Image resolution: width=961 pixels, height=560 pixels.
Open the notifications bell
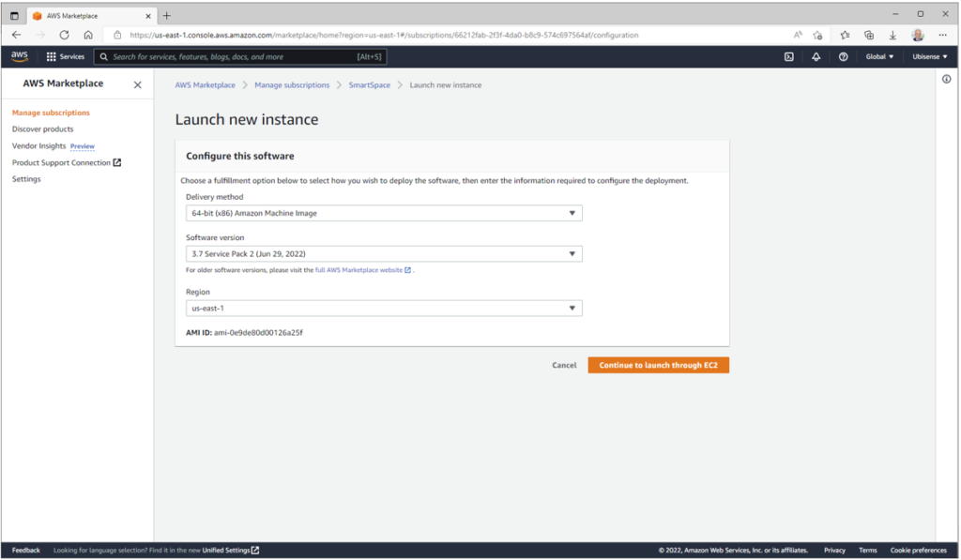coord(816,57)
